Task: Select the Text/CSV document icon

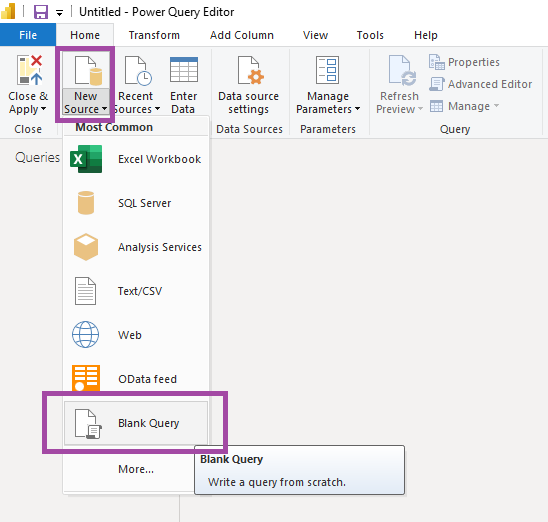Action: pos(86,291)
